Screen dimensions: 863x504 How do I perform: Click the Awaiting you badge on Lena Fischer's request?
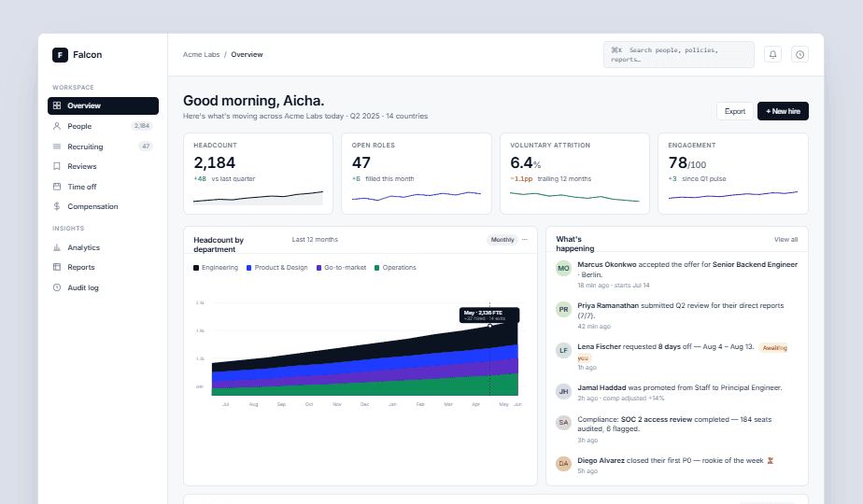coord(772,348)
